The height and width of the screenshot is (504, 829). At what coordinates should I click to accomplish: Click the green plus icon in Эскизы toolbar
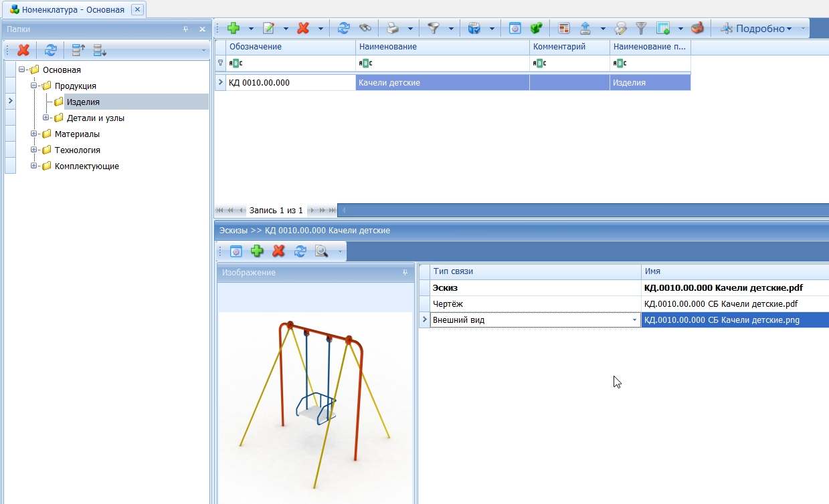pos(257,251)
